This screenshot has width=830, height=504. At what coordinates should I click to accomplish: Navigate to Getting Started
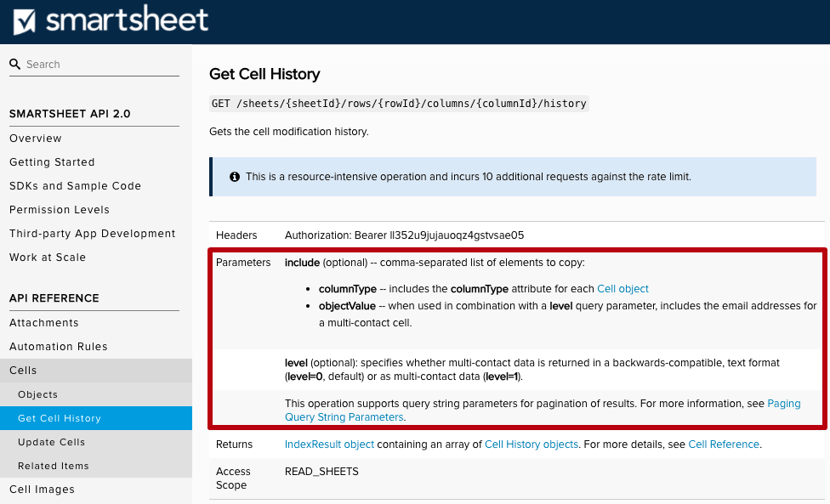(x=52, y=161)
